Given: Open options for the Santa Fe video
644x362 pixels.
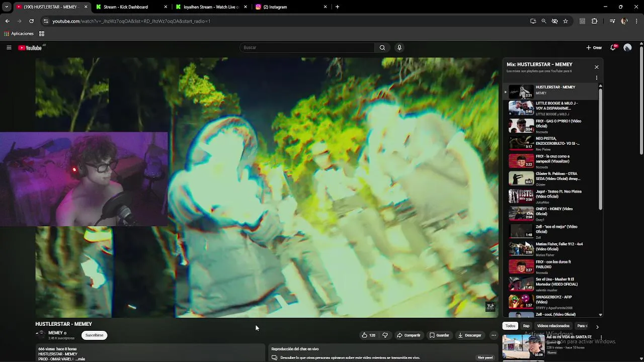Looking at the screenshot, I should [601, 337].
